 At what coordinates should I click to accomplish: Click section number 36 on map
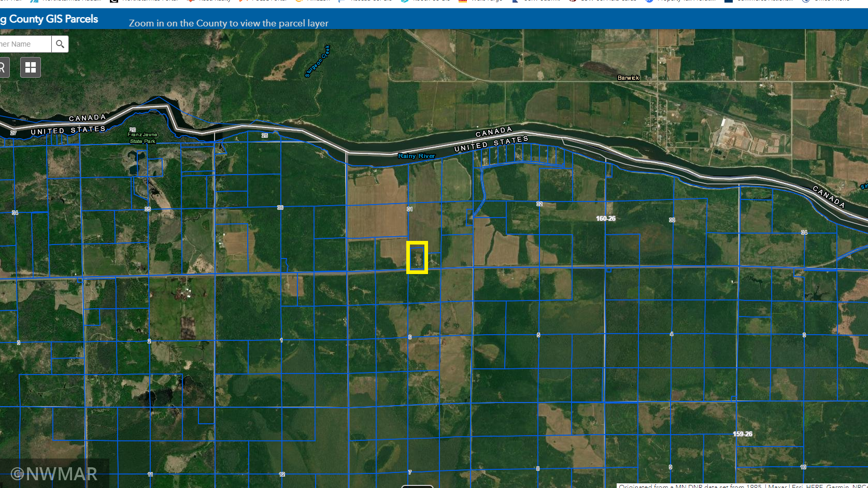280,208
